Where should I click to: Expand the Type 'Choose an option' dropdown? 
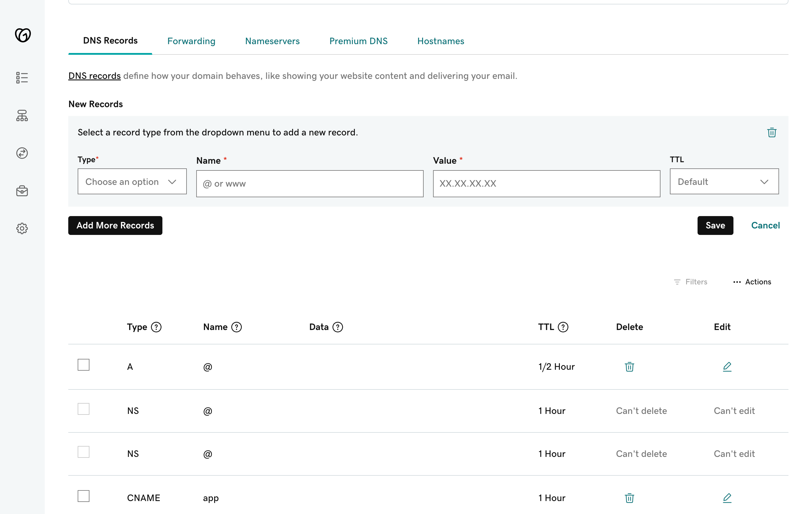(x=132, y=182)
